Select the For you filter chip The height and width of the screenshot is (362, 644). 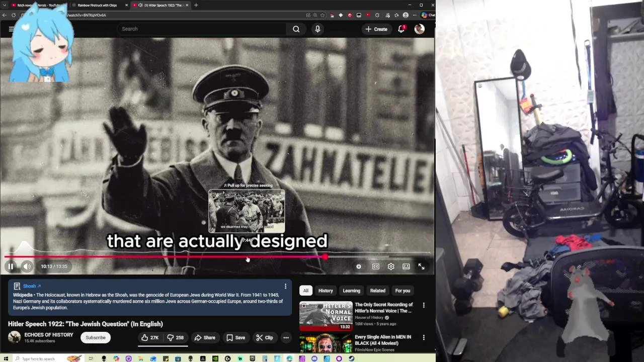pos(403,291)
